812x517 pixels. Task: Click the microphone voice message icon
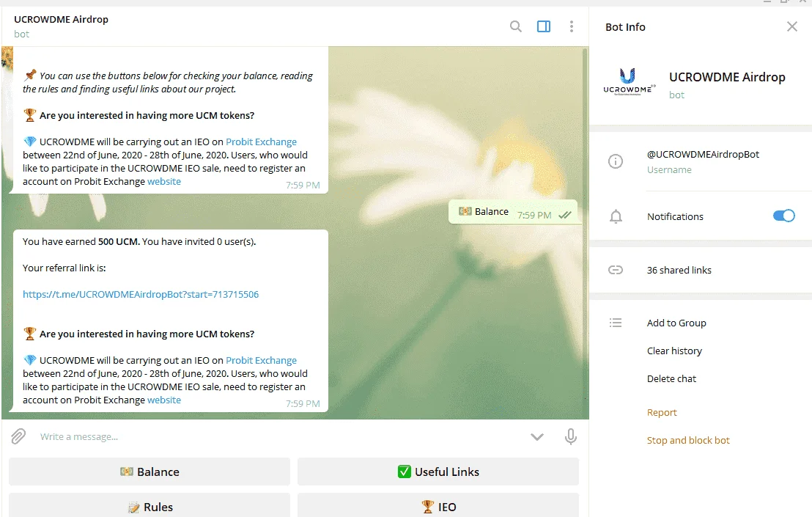pyautogui.click(x=571, y=437)
